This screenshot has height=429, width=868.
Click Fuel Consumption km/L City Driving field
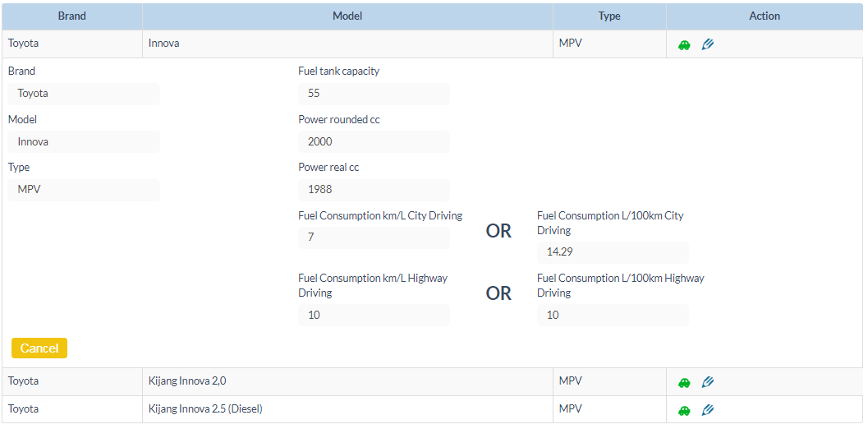coord(374,238)
